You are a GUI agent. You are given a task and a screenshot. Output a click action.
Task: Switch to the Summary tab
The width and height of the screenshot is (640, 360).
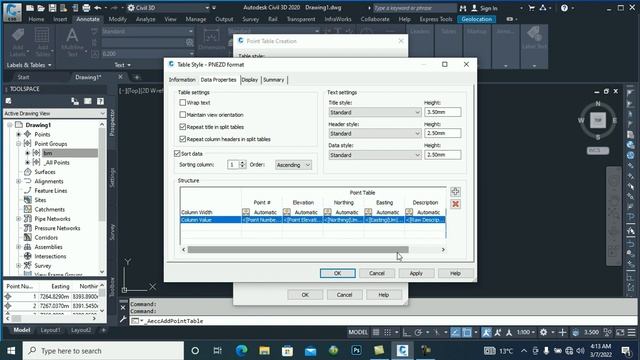(x=273, y=80)
